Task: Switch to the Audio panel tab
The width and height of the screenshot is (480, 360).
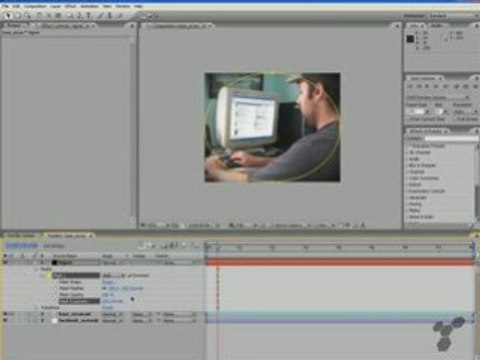Action: point(437,25)
